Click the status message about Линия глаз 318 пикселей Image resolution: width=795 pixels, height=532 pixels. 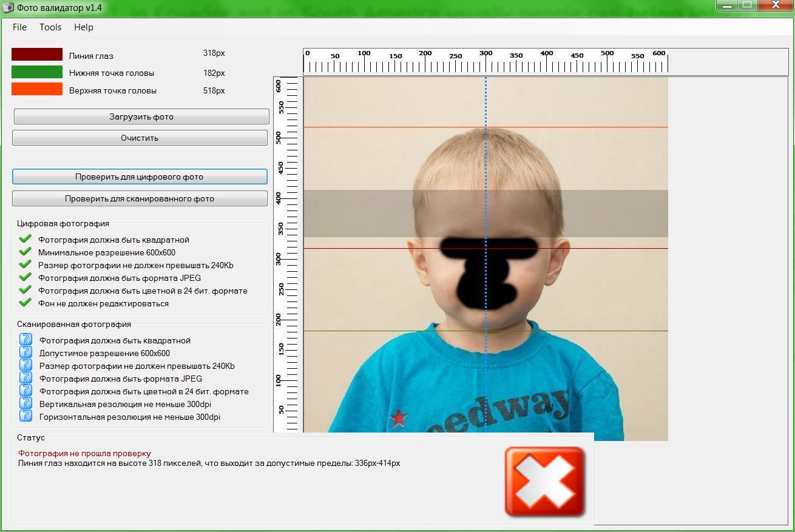(209, 463)
